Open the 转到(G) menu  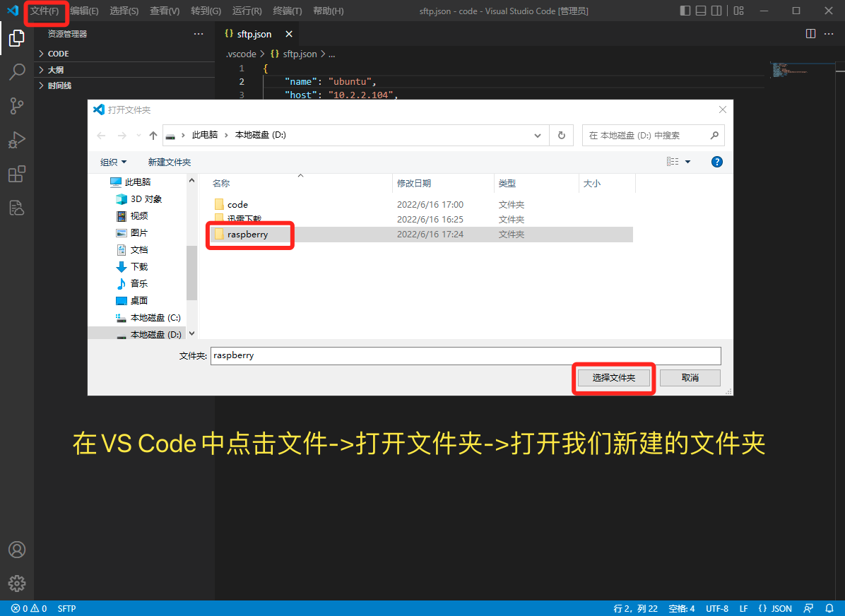pyautogui.click(x=206, y=11)
